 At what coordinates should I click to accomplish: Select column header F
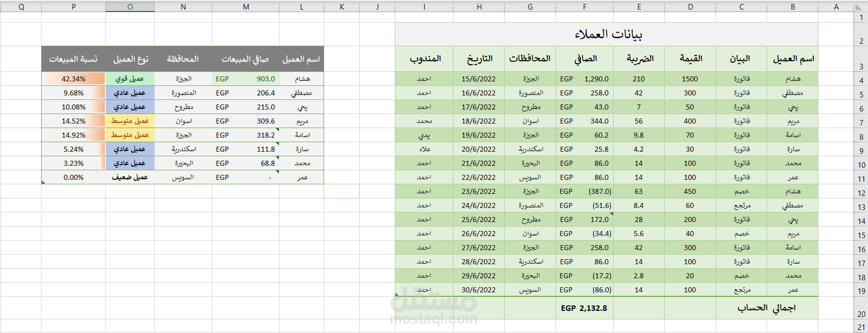(x=585, y=7)
